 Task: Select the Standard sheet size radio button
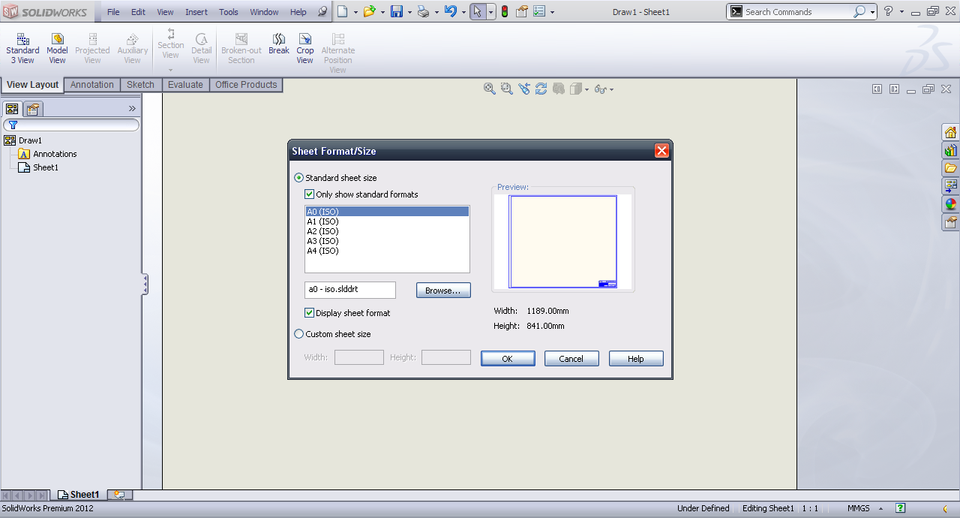coord(299,178)
